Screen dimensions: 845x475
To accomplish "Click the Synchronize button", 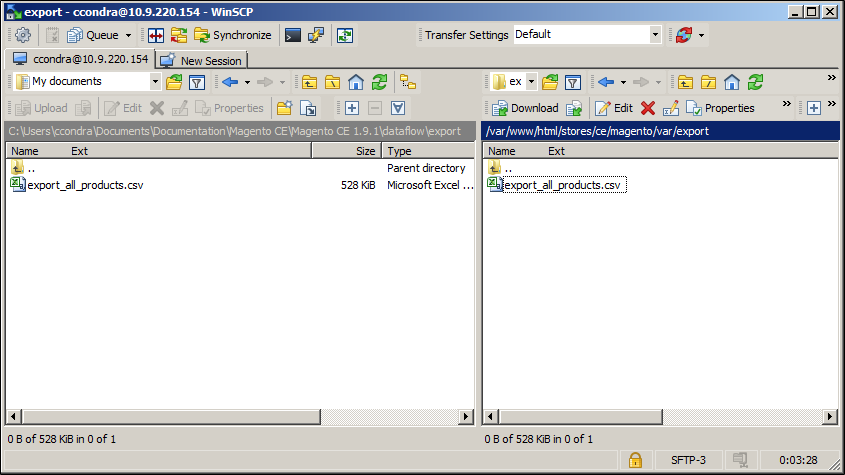I will (233, 35).
